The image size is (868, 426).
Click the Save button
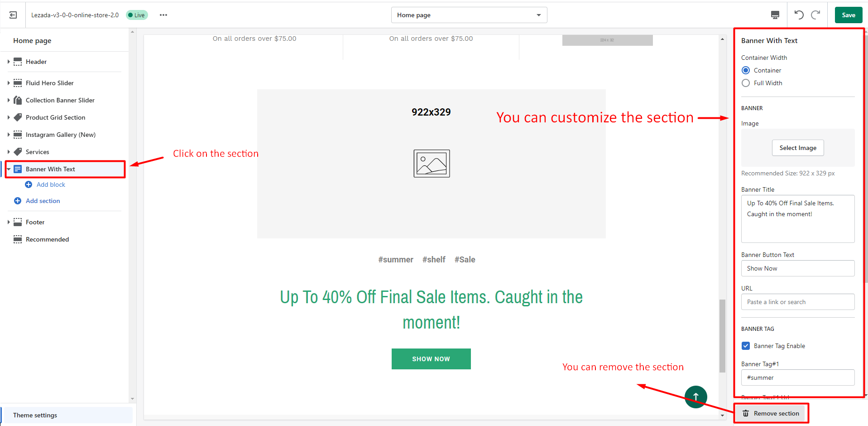848,15
